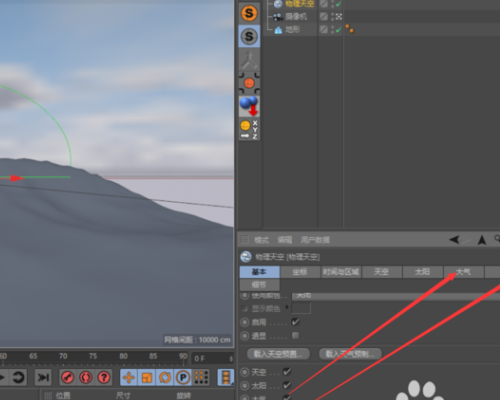Click the viewport solo orange sphere icon
The height and width of the screenshot is (400, 500).
pyautogui.click(x=249, y=83)
